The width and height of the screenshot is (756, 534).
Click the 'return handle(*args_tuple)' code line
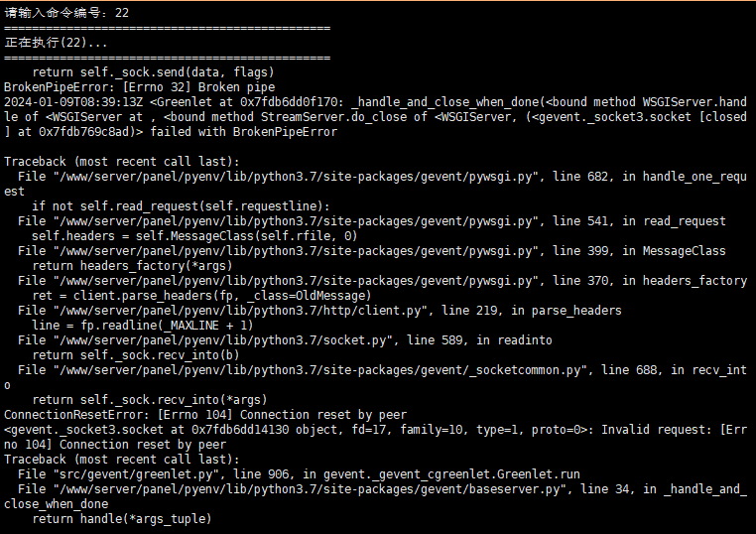(x=121, y=519)
